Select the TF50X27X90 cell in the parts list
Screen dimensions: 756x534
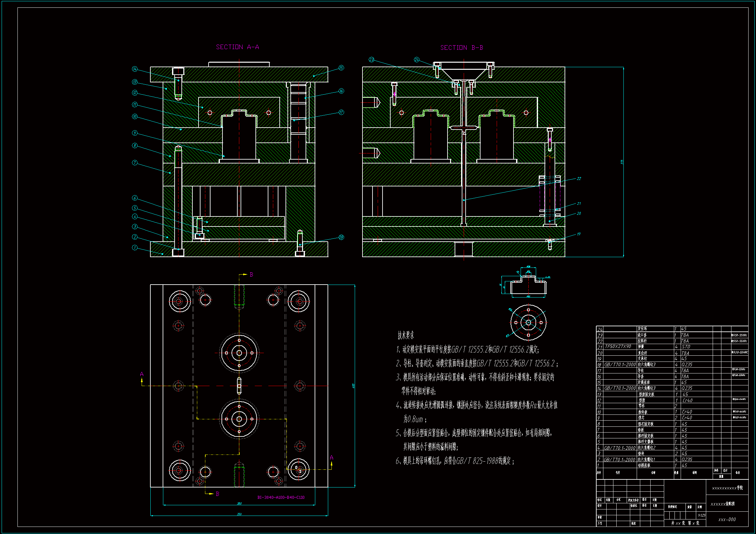click(618, 346)
